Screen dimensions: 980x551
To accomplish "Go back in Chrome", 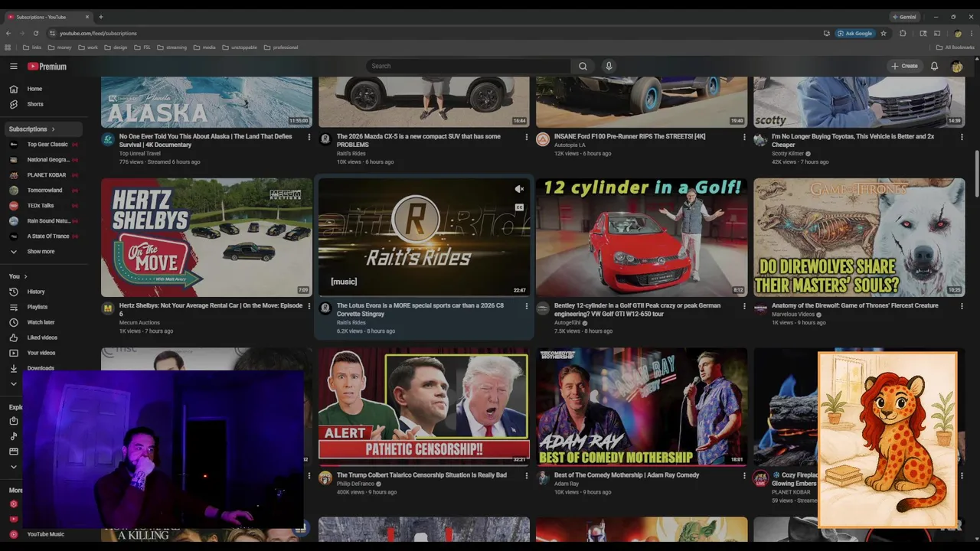I will coord(8,33).
